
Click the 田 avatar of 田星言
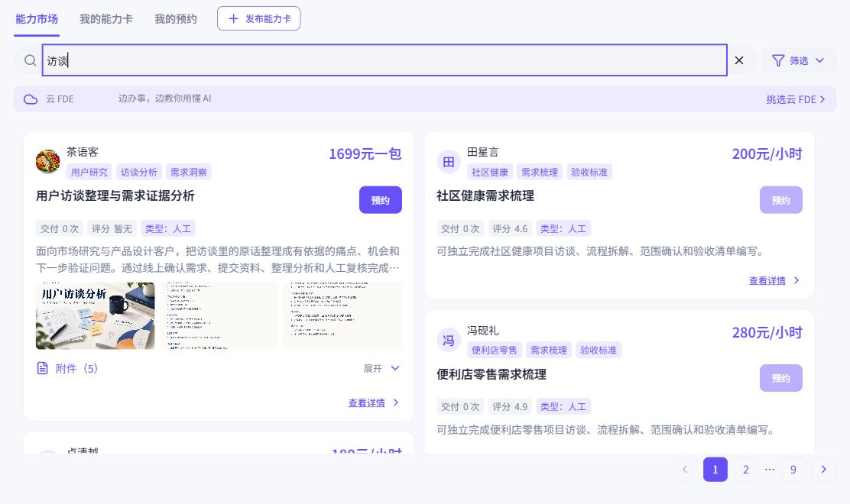point(449,161)
